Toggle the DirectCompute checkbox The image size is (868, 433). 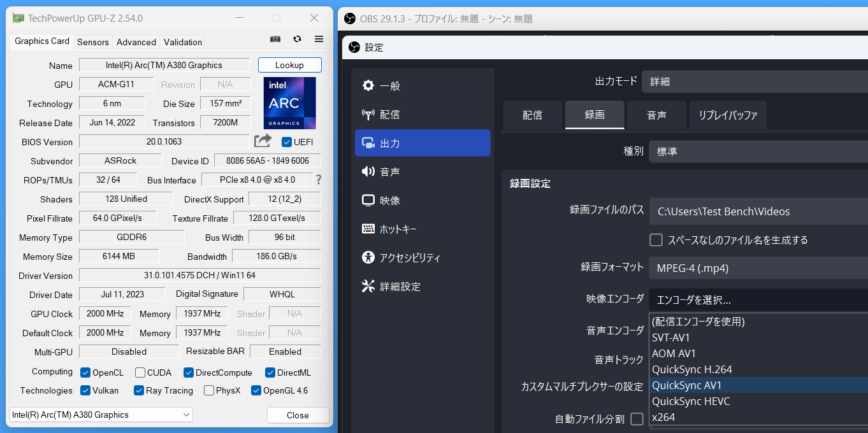click(x=189, y=373)
